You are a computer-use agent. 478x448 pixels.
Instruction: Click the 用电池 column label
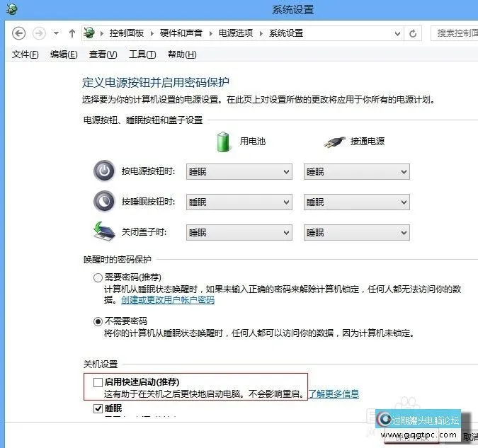click(252, 141)
